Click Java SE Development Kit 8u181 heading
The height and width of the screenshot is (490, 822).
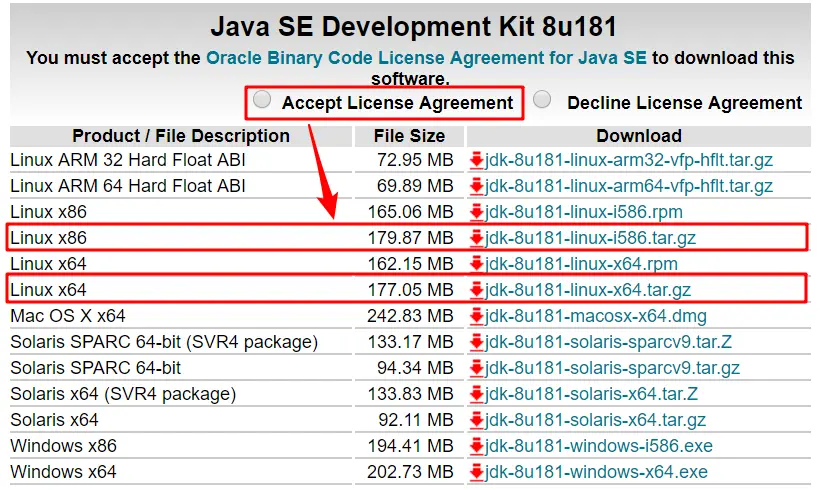pos(414,26)
